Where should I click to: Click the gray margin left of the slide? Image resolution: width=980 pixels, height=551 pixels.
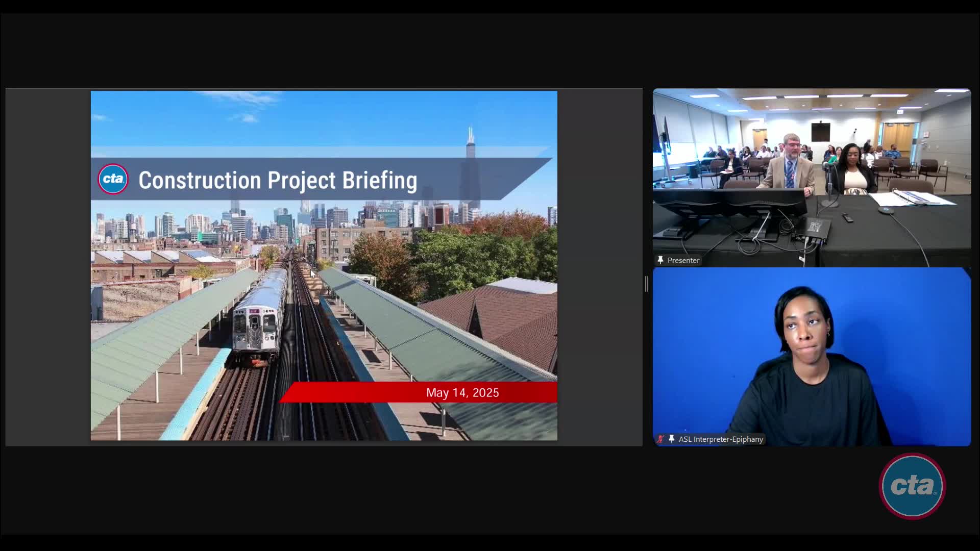point(48,265)
